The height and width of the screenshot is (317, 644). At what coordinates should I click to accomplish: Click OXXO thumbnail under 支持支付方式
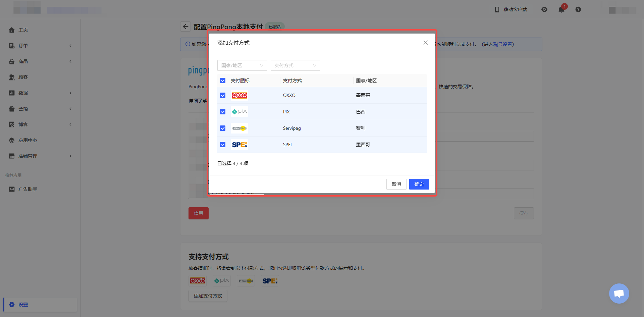[x=198, y=281]
